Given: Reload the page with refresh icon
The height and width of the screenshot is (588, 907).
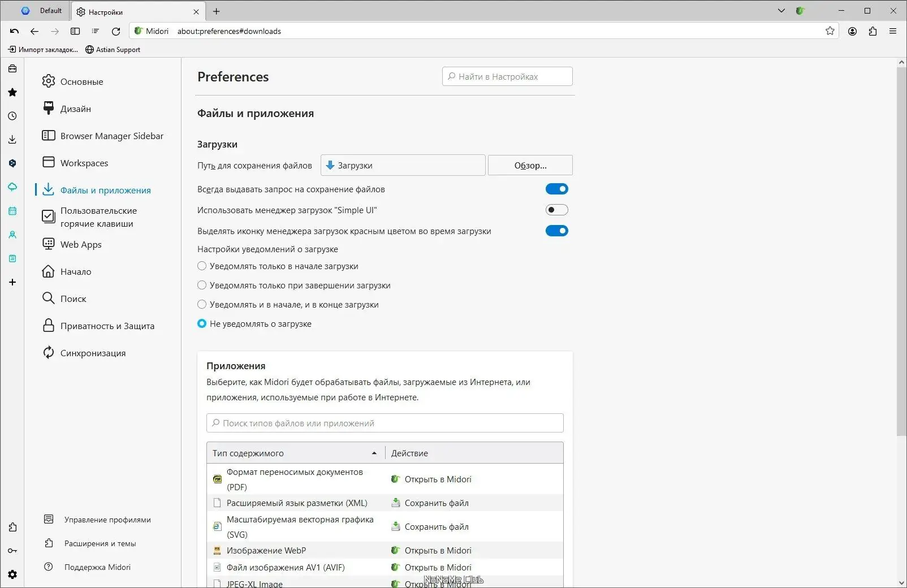Looking at the screenshot, I should (116, 31).
